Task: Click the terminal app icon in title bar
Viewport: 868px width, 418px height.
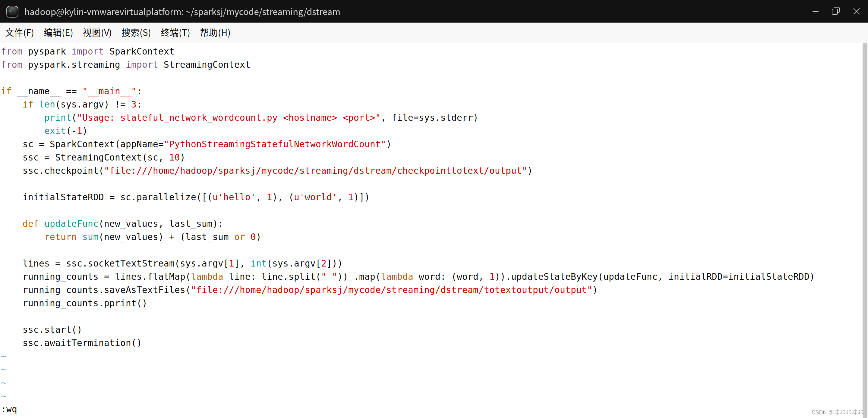Action: pyautogui.click(x=12, y=11)
